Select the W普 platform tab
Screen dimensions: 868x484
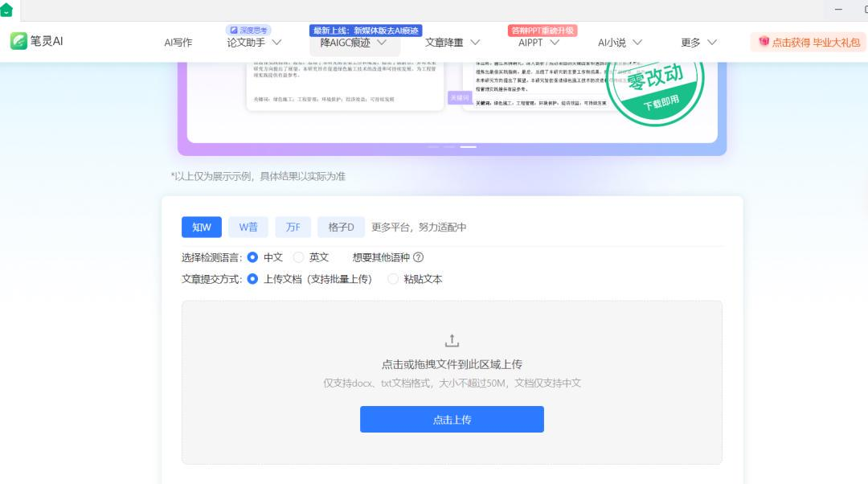(248, 227)
